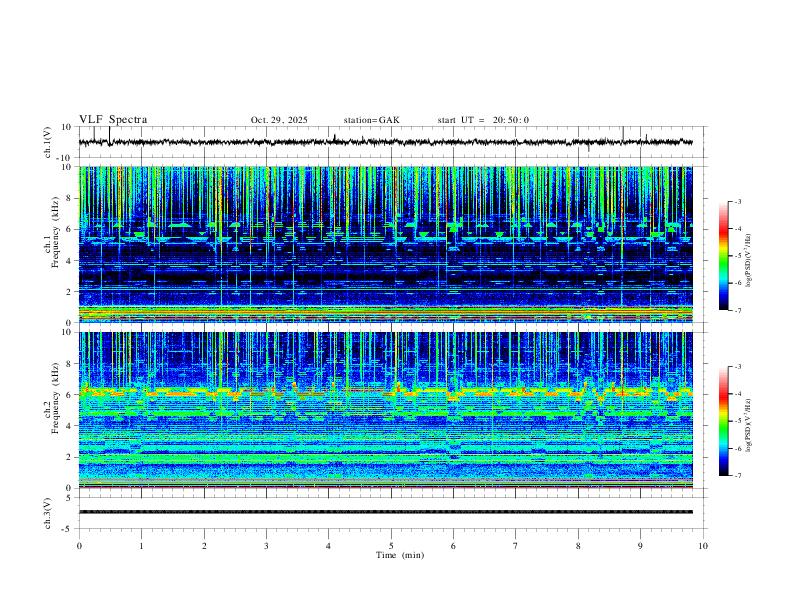Click the "5" tick on ch.3(V) axis
792x612 pixels.
(x=70, y=498)
